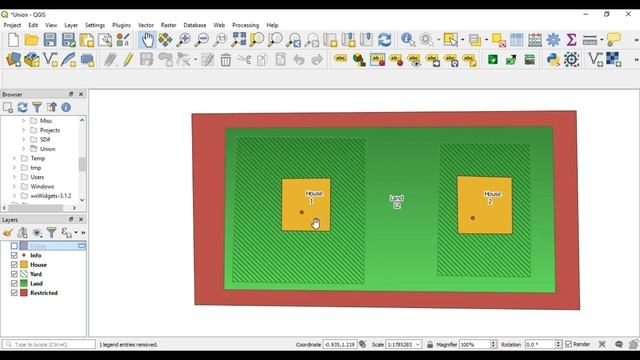Viewport: 640px width, 360px height.
Task: Open the Project menu
Action: pyautogui.click(x=12, y=25)
